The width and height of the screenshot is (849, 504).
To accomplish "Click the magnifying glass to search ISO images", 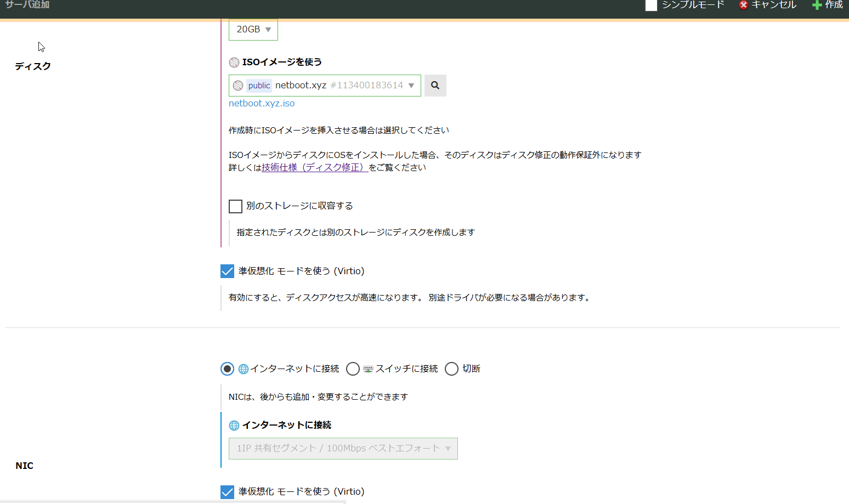I will coord(435,85).
